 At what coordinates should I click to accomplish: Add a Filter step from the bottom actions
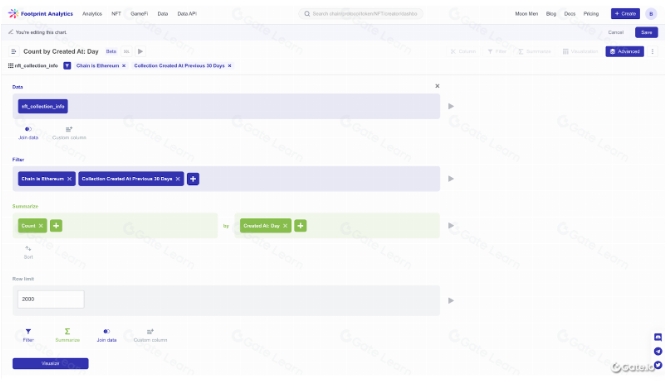[28, 335]
